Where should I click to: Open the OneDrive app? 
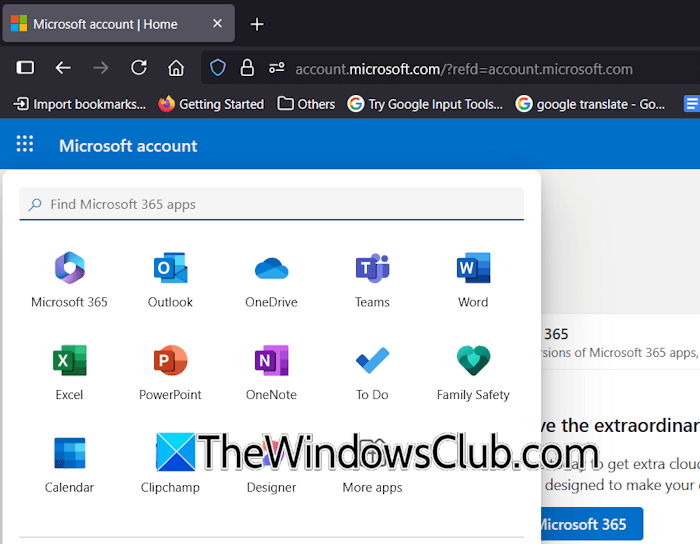[271, 268]
